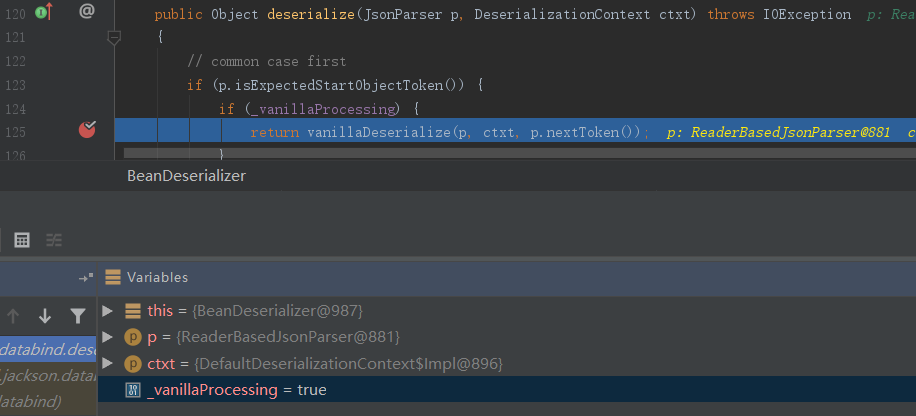This screenshot has height=416, width=916.
Task: Click the restore layout pin icon beside Variables
Action: point(86,277)
